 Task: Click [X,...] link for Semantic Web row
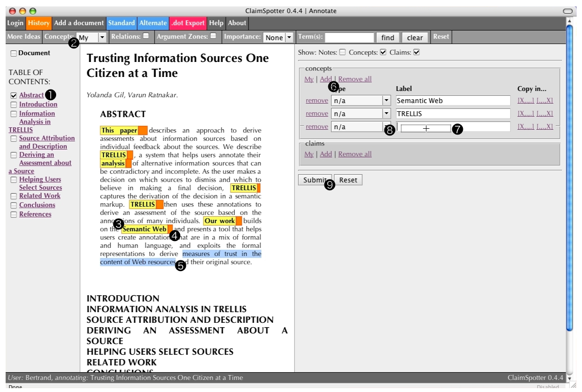click(526, 101)
